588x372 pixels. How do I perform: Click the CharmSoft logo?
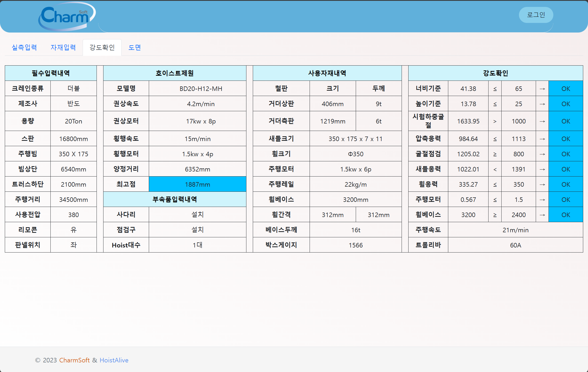tap(67, 17)
